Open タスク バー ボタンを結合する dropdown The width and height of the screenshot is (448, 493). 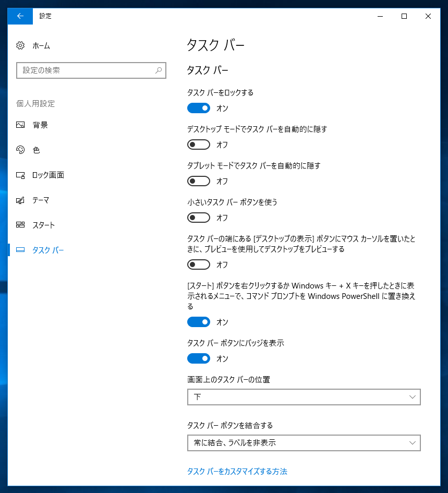pos(304,443)
